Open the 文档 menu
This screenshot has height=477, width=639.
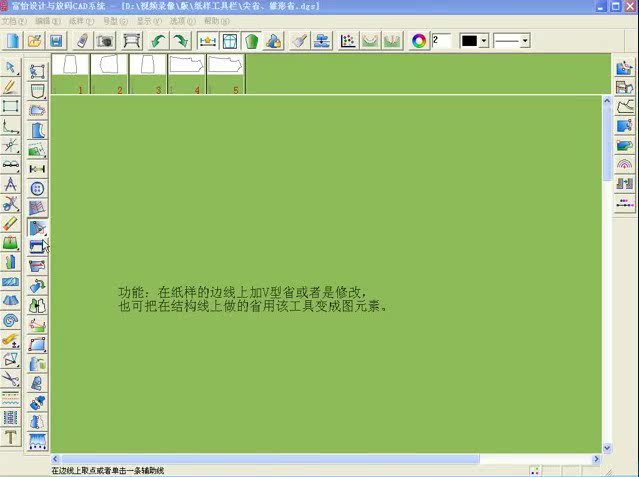point(10,20)
